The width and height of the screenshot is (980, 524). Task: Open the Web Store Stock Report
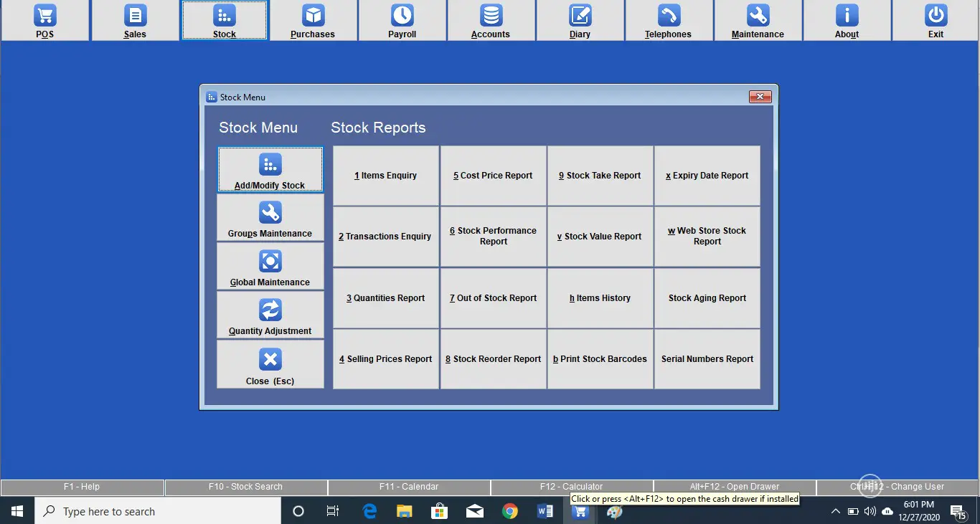pos(707,237)
